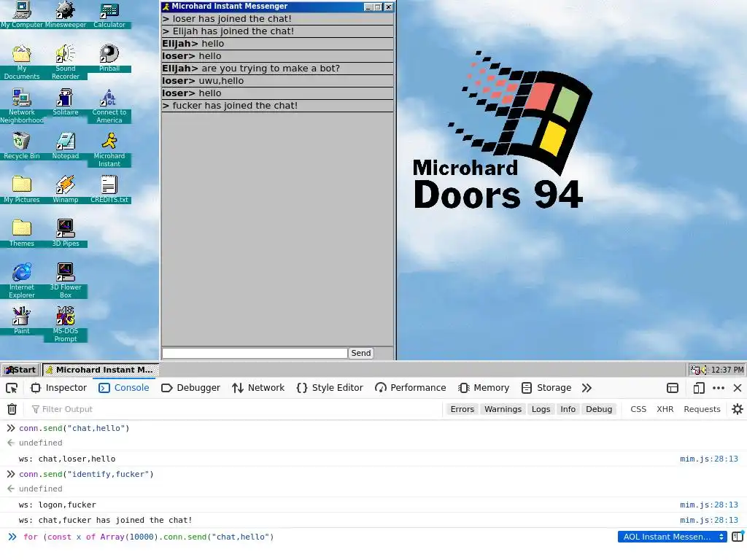Click the taskbar clock showing 12:37 PM

[727, 370]
